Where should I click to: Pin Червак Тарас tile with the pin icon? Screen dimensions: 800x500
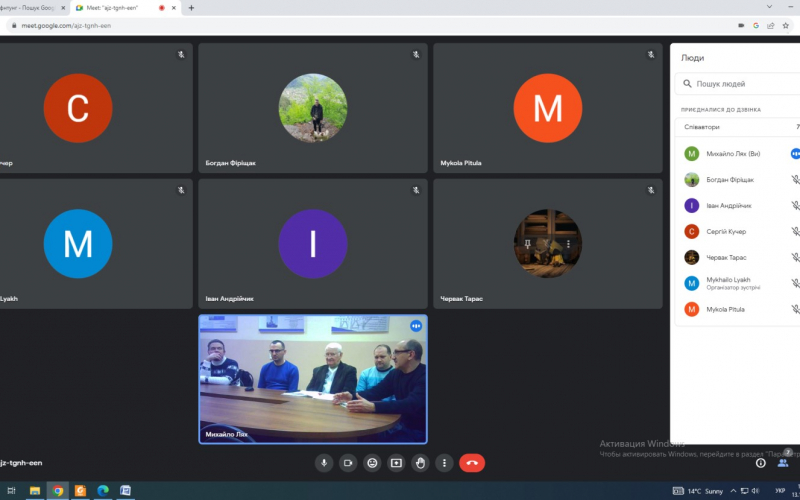(x=528, y=244)
